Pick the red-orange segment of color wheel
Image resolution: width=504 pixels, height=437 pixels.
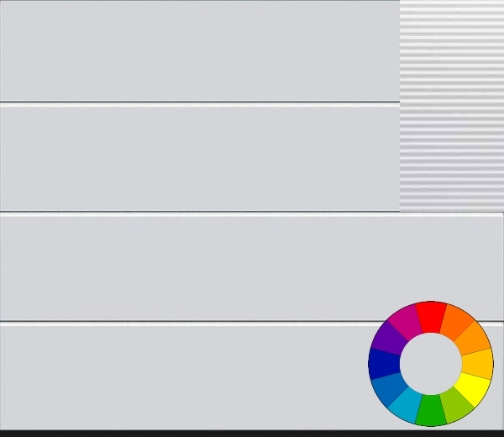(456, 323)
